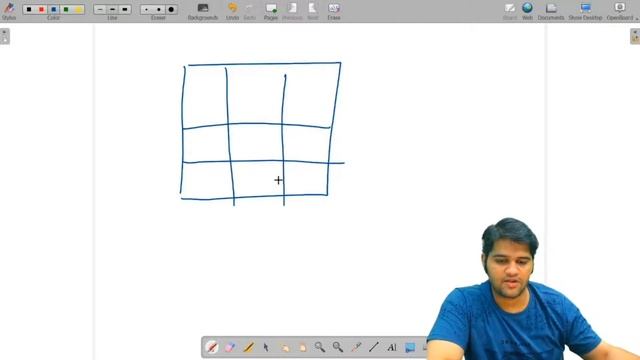
Task: Select the Zoom in tool
Action: click(320, 347)
